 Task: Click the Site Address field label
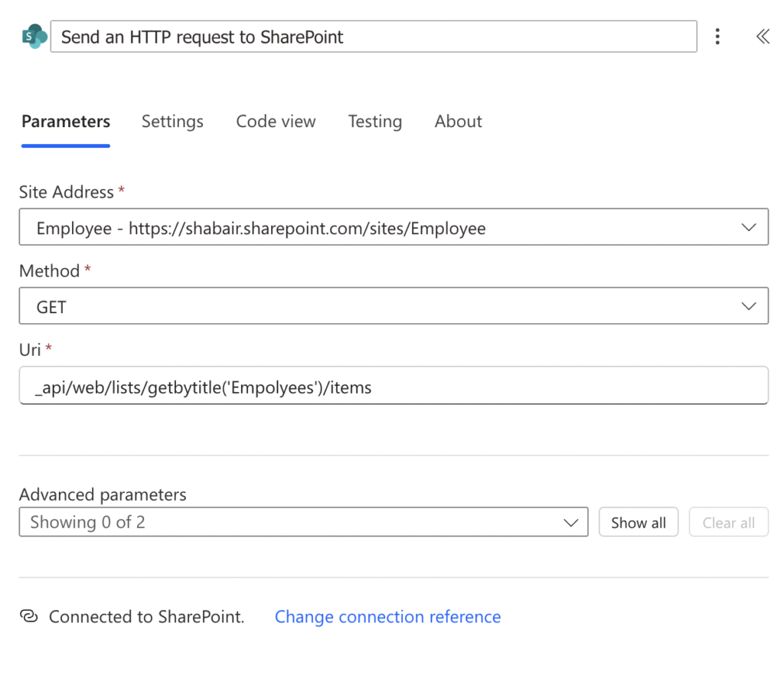66,191
